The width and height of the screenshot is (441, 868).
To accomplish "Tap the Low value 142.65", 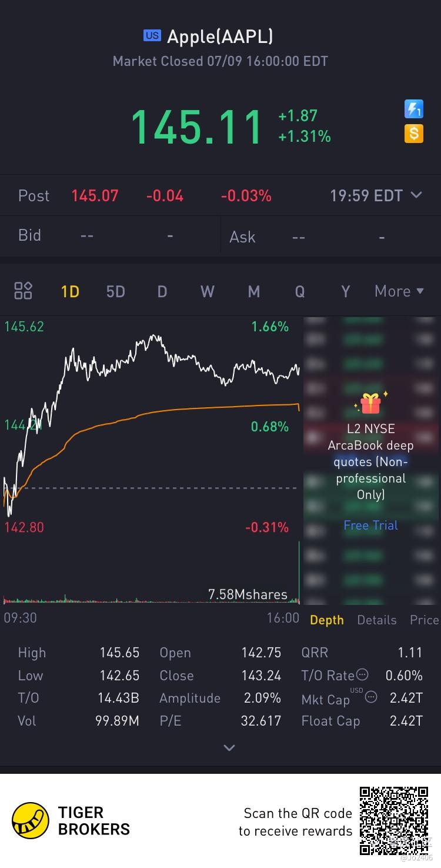I will pyautogui.click(x=119, y=676).
